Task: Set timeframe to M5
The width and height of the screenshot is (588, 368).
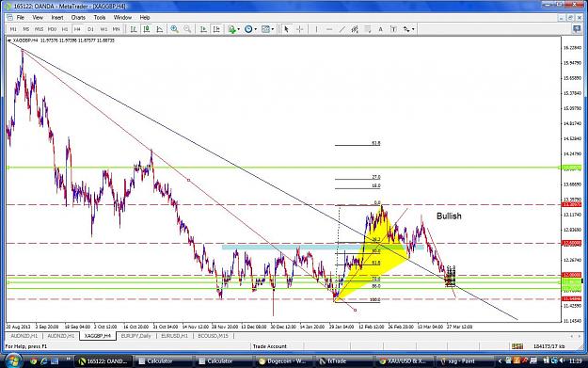Action: click(26, 29)
